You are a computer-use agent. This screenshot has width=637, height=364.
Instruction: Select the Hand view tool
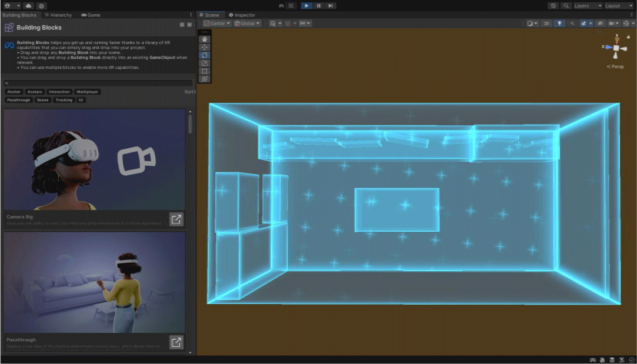tap(204, 39)
